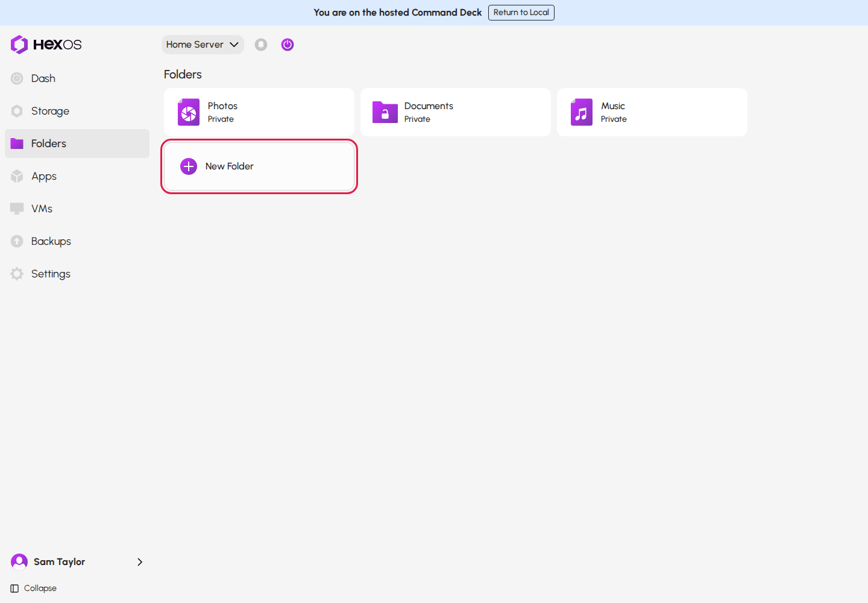Click 'Private' label under Photos
The image size is (868, 603).
click(x=221, y=119)
